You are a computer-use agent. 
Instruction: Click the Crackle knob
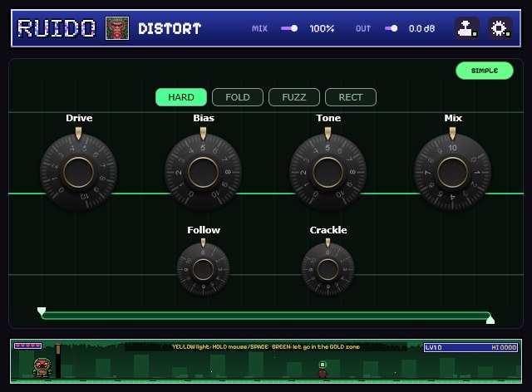(x=328, y=270)
